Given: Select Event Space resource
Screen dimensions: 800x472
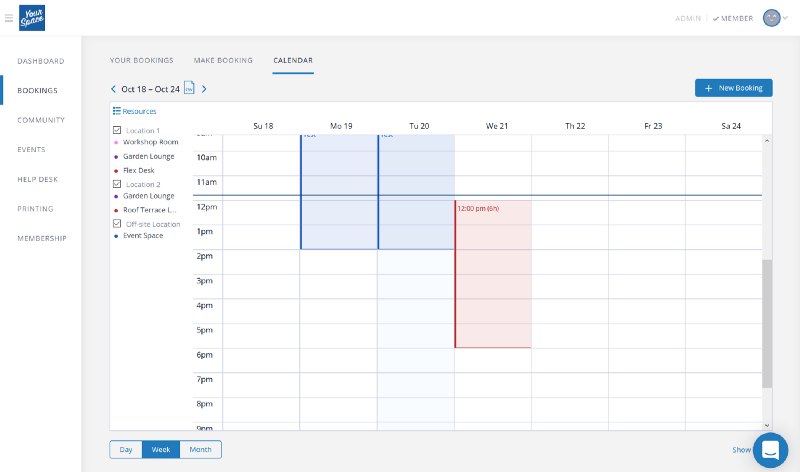Looking at the screenshot, I should click(x=143, y=236).
